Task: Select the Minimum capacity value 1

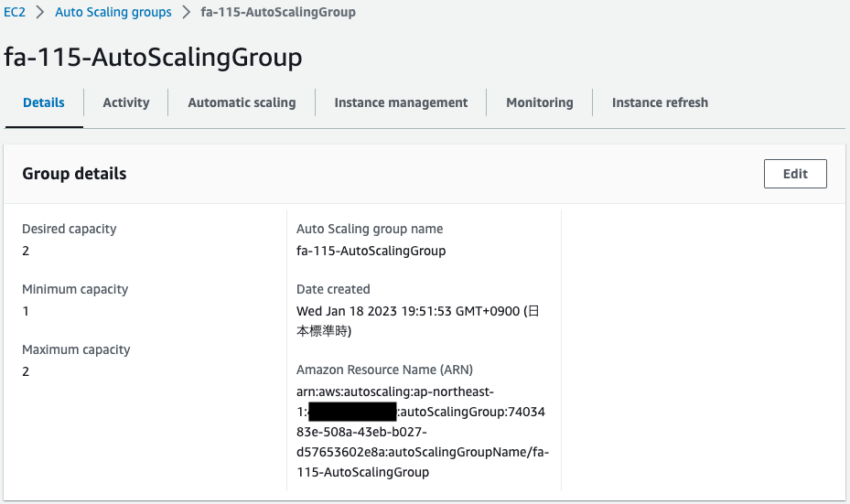Action: coord(26,311)
